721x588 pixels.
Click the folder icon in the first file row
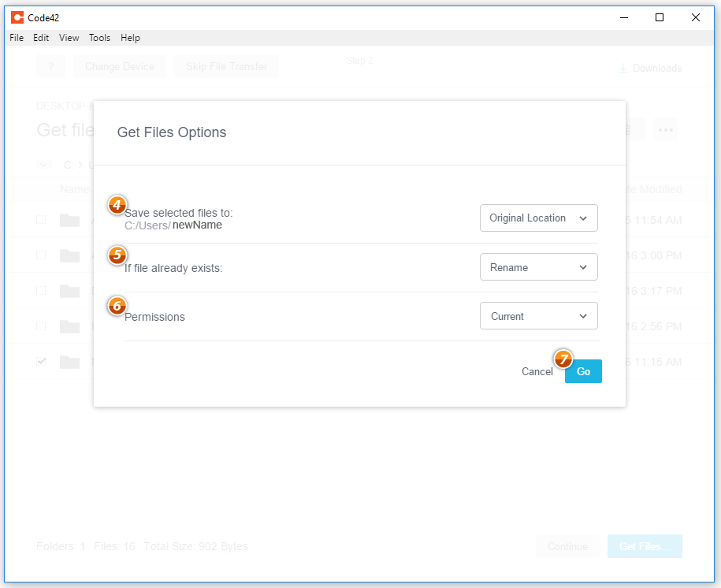pos(69,219)
